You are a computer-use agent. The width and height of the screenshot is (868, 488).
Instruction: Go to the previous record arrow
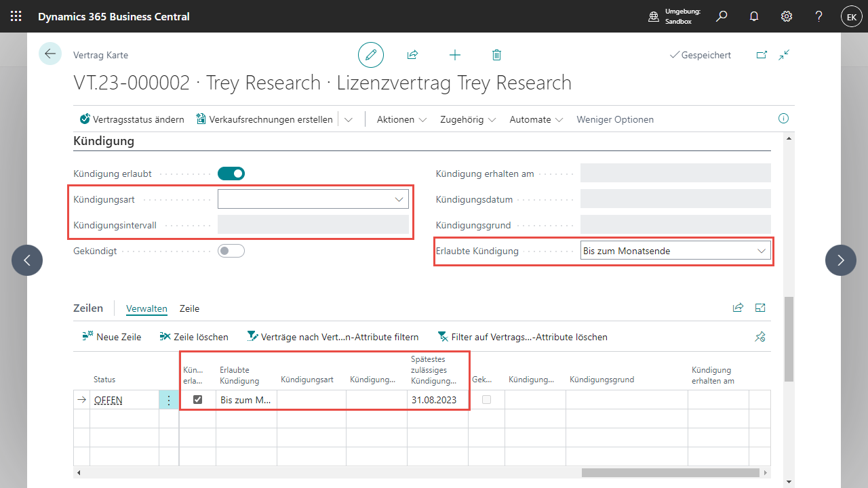click(27, 260)
